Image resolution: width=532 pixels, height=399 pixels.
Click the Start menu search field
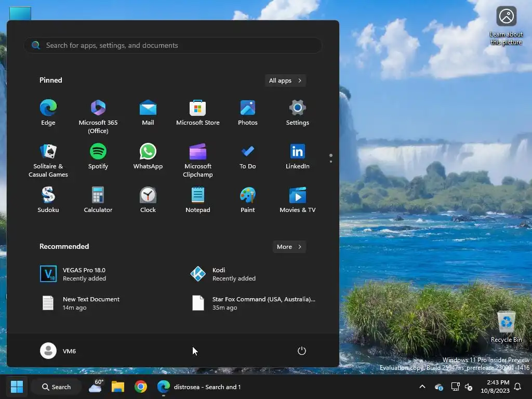click(x=172, y=45)
